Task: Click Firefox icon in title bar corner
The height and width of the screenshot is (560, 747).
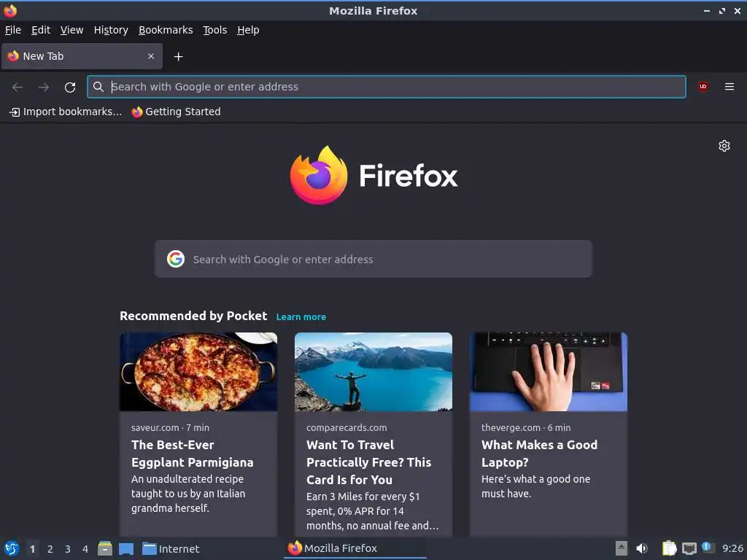Action: pos(10,10)
